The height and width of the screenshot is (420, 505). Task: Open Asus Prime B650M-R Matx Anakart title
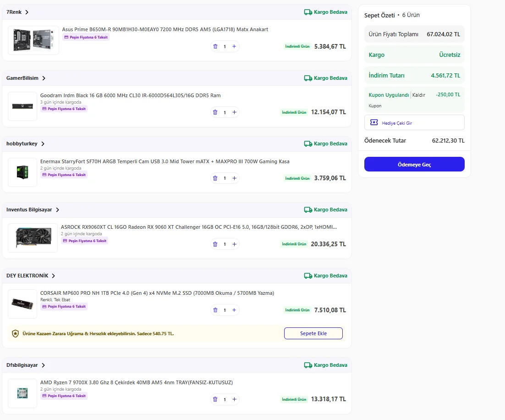[x=165, y=29]
